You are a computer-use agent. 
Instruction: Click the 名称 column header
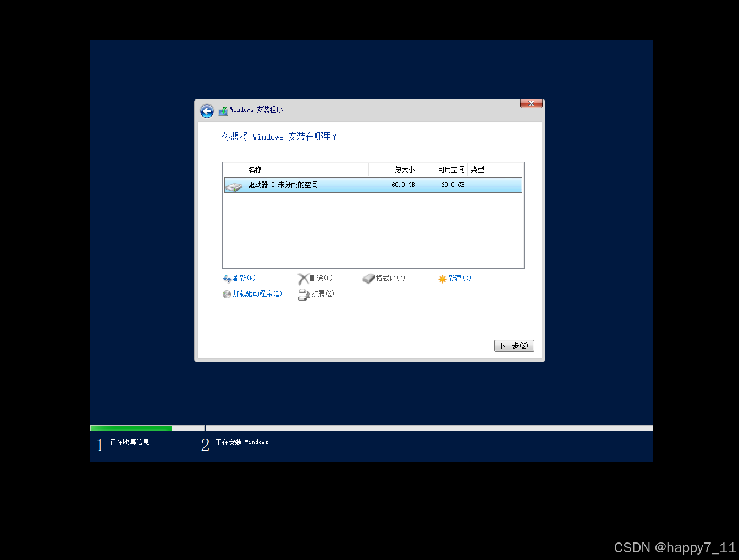307,169
